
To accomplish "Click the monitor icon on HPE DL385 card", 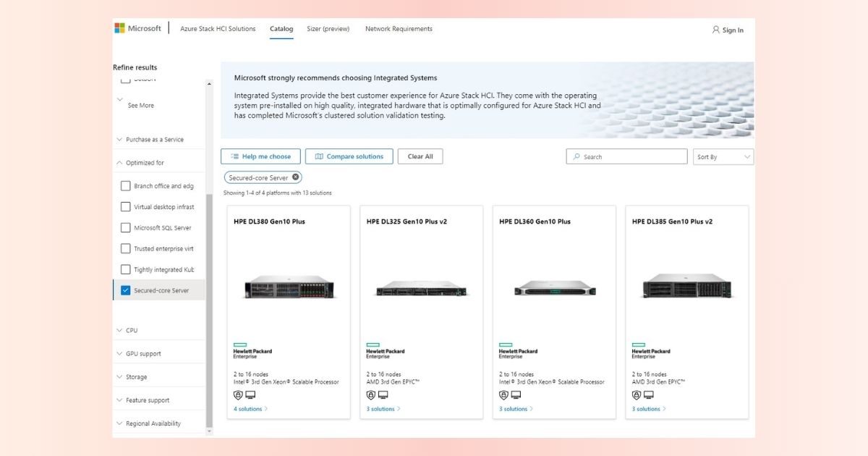I will click(649, 395).
